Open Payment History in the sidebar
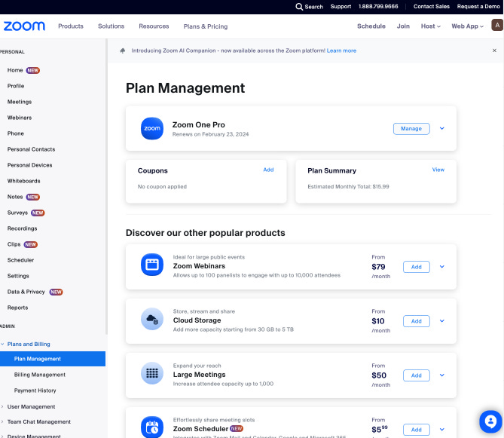This screenshot has width=504, height=438. click(x=35, y=391)
